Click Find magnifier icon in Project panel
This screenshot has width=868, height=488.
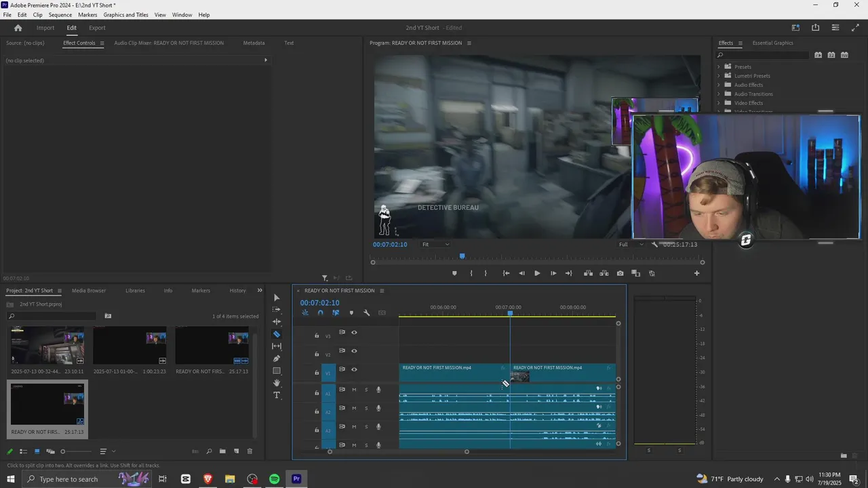tap(209, 451)
